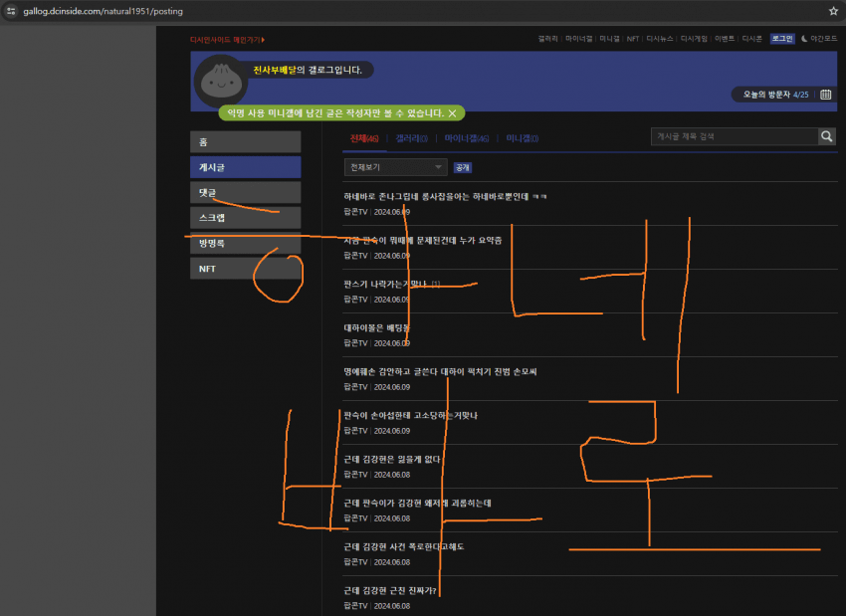The height and width of the screenshot is (616, 846).
Task: Click the 게시글 제목 검색 field
Action: pyautogui.click(x=734, y=137)
